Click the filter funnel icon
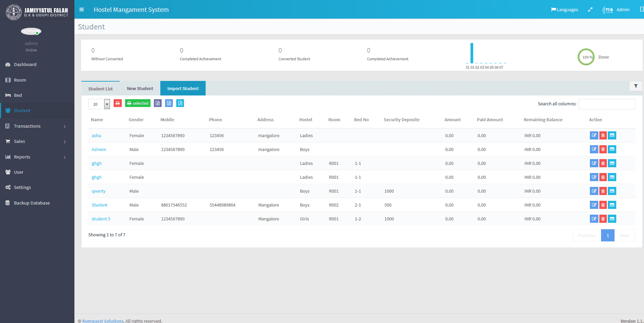Viewport: 644px width, 323px height. pyautogui.click(x=636, y=86)
